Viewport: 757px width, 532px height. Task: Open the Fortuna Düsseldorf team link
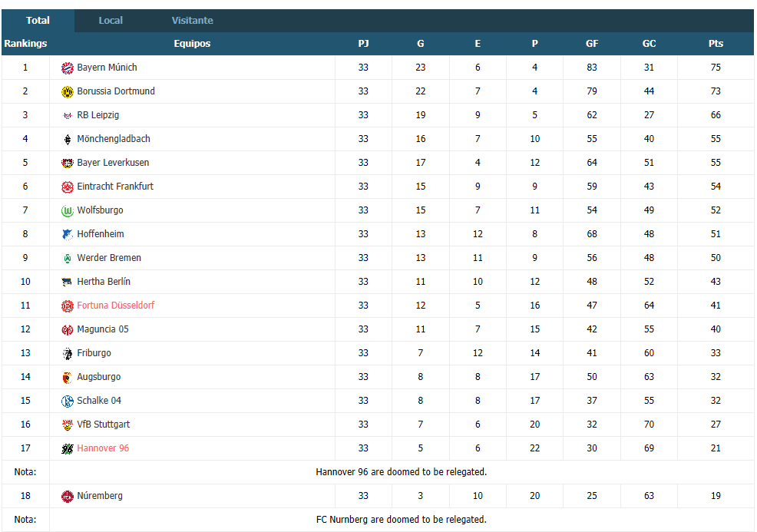(x=115, y=305)
